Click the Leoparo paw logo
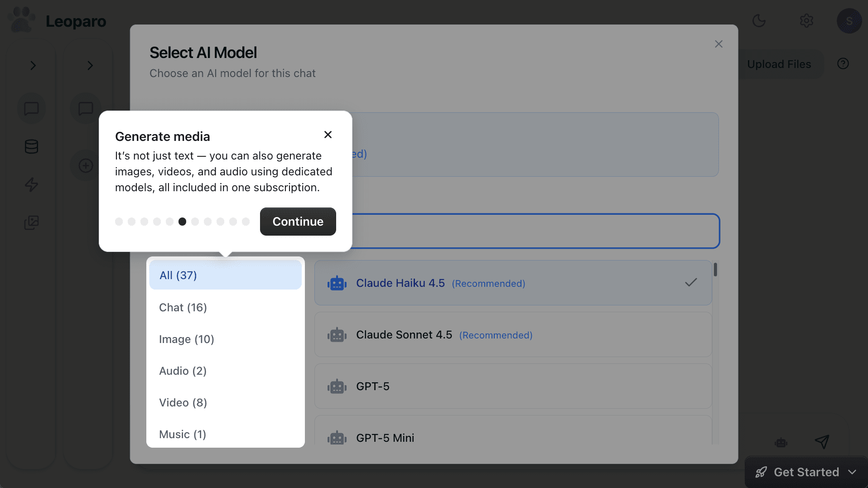The height and width of the screenshot is (488, 868). [x=21, y=20]
